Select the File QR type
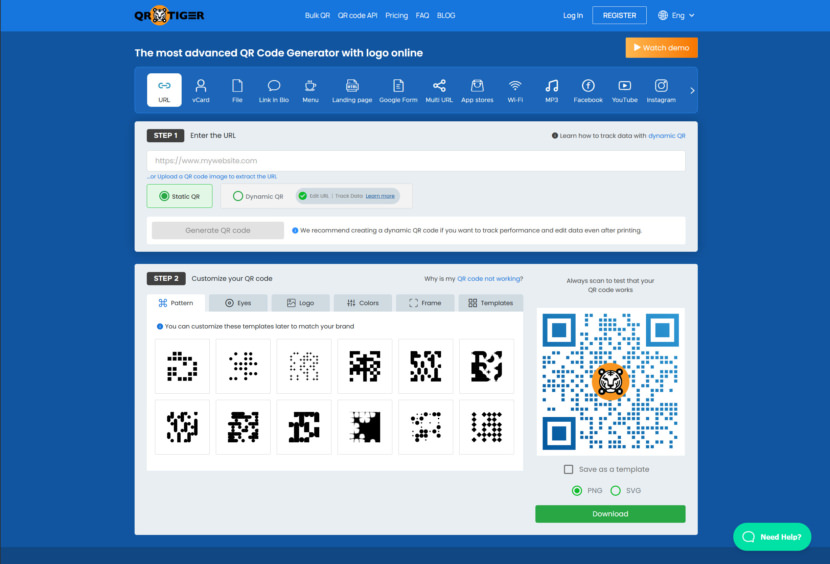The height and width of the screenshot is (564, 830). 237,91
